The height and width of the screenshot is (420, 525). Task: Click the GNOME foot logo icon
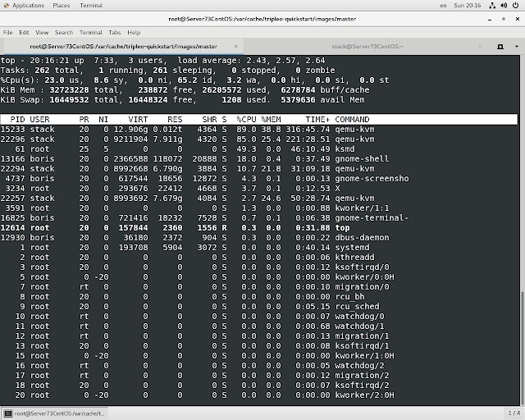pyautogui.click(x=6, y=6)
